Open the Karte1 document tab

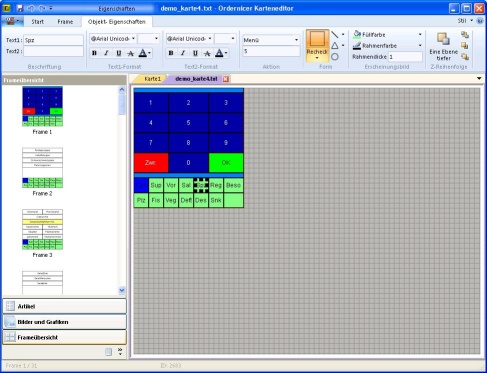click(152, 79)
